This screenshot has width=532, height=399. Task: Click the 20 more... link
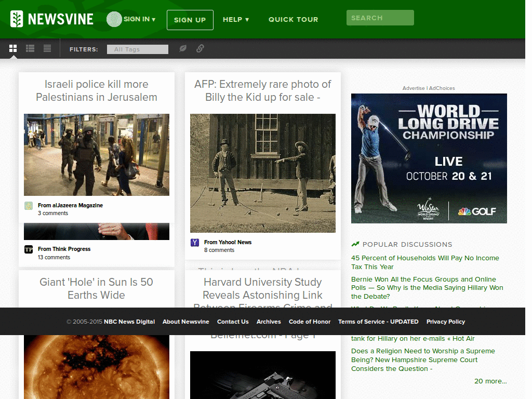(x=490, y=381)
